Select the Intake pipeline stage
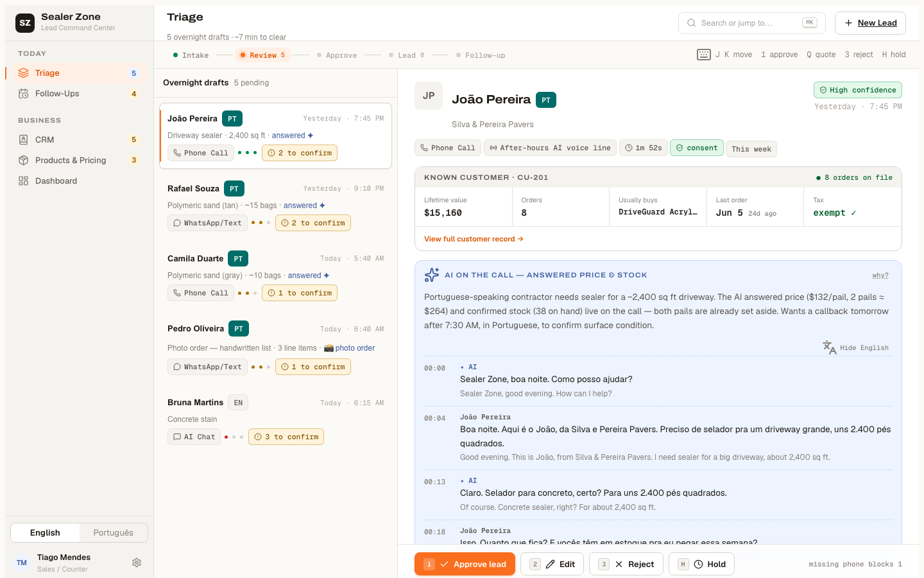The width and height of the screenshot is (924, 578). click(x=191, y=55)
